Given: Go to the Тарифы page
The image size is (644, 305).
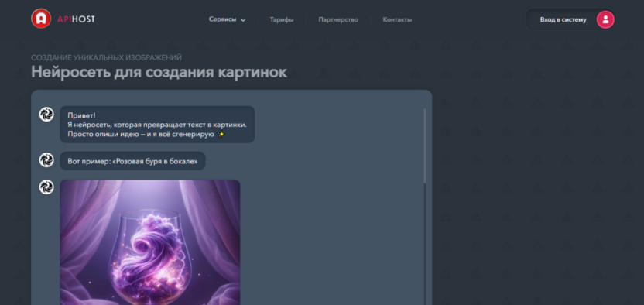Looking at the screenshot, I should (282, 19).
